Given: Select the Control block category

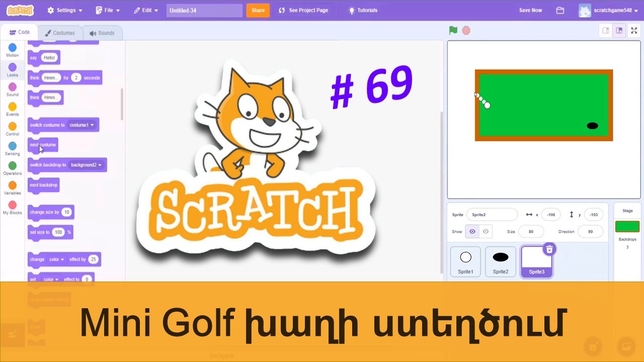Looking at the screenshot, I should (13, 129).
